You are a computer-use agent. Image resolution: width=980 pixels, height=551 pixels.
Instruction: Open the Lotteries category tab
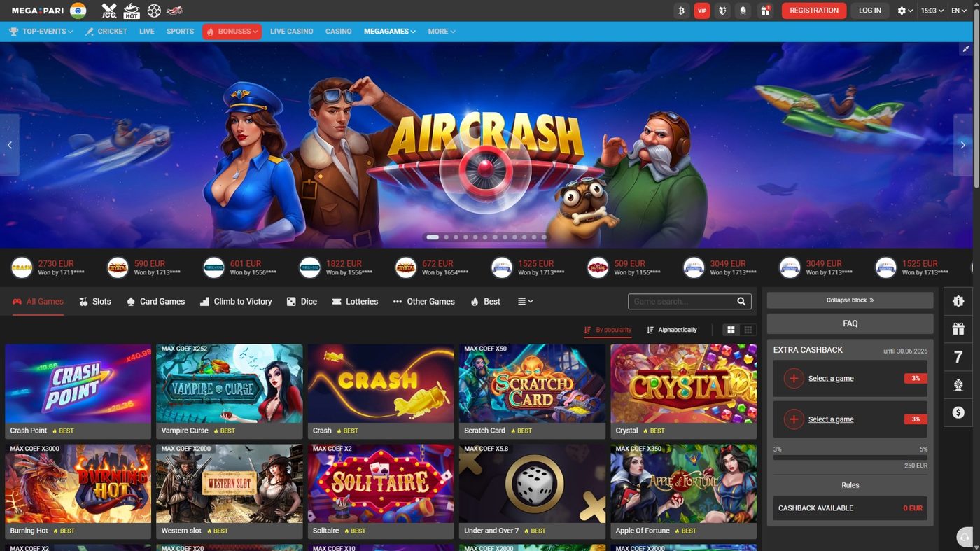tap(355, 302)
